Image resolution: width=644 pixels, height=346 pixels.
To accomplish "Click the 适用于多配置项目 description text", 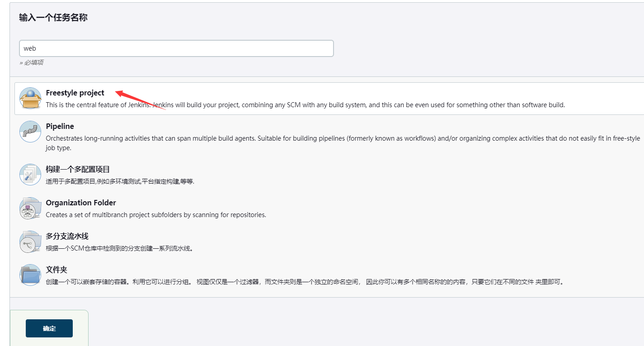I will pyautogui.click(x=120, y=181).
